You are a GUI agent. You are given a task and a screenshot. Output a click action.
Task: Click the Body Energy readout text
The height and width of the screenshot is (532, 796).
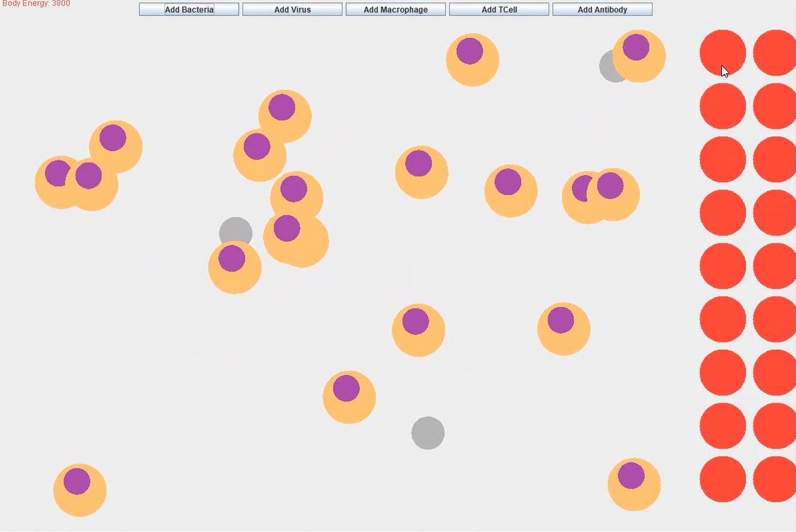pos(36,3)
